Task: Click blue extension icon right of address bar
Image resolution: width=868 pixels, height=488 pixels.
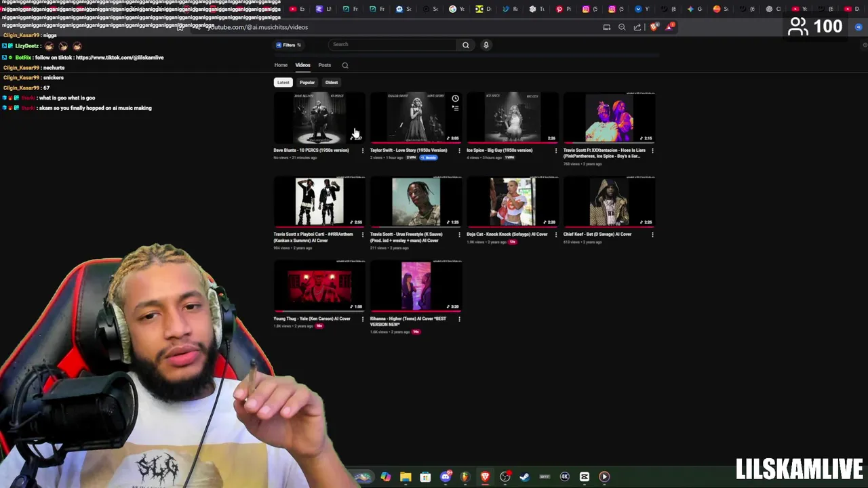Action: click(x=859, y=27)
